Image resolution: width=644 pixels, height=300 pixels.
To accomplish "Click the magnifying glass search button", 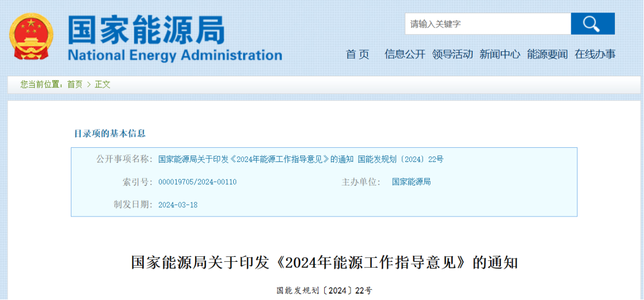I will [x=593, y=24].
